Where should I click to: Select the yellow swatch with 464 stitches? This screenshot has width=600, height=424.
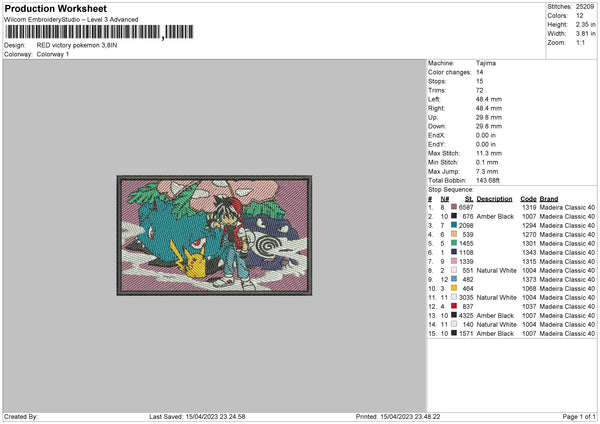(454, 288)
